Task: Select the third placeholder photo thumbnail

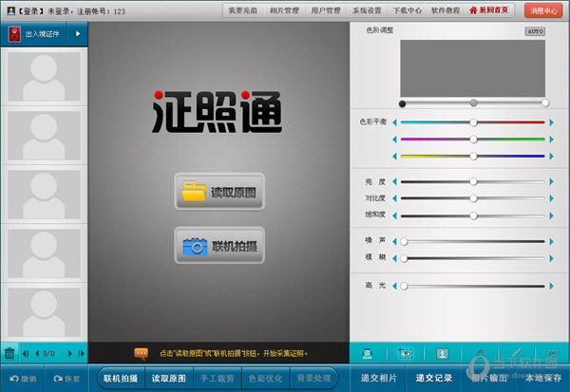Action: tap(44, 195)
